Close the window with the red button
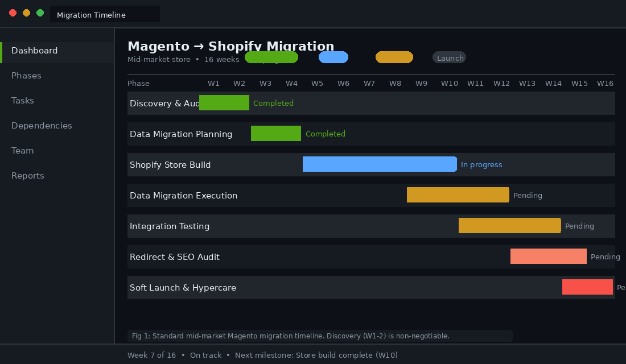This screenshot has width=626, height=364. click(x=13, y=13)
